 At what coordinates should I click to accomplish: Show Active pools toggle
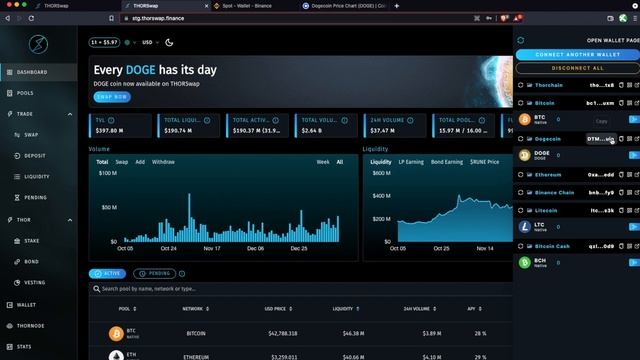[x=107, y=274]
